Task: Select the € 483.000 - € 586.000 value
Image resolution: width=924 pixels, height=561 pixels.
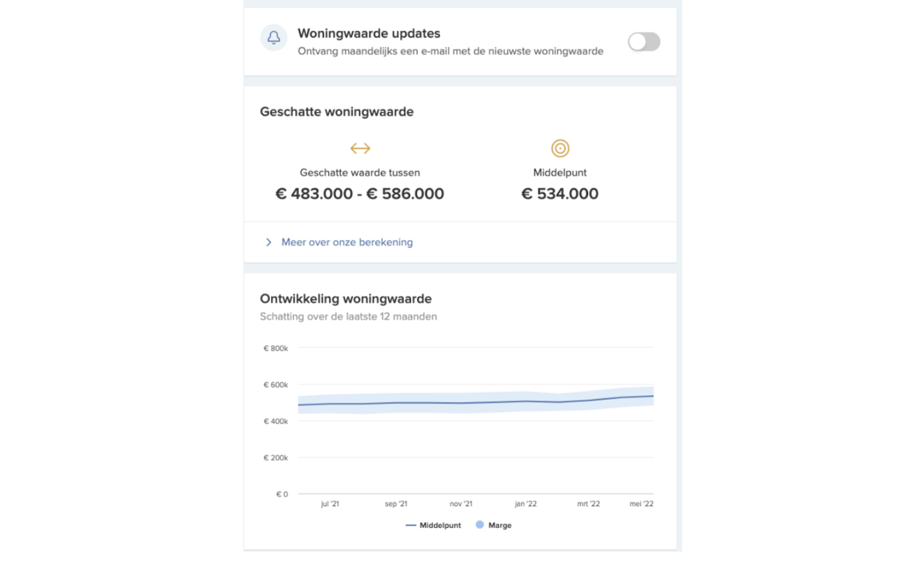Action: [360, 194]
